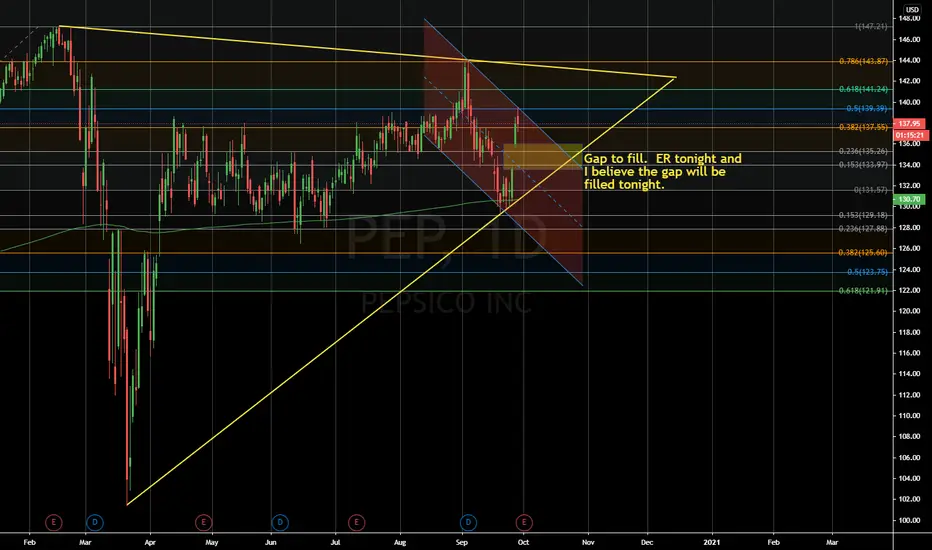Click the 110.00 price axis label
This screenshot has width=932, height=550.
tap(909, 416)
